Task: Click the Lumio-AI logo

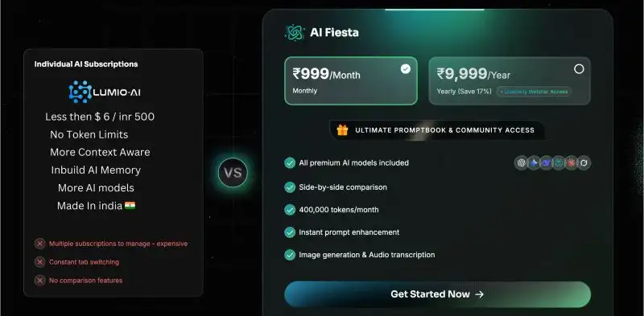Action: point(105,92)
